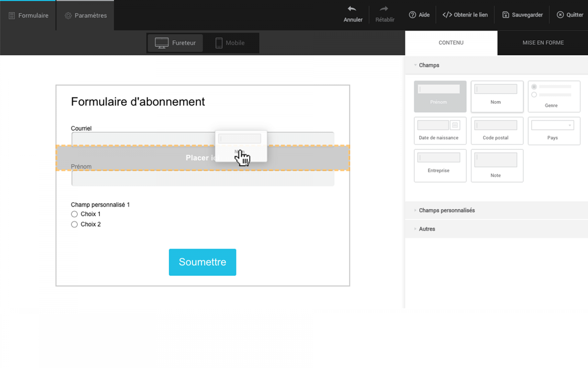This screenshot has width=588, height=368.
Task: Click the Prénom input field in form
Action: tap(202, 179)
